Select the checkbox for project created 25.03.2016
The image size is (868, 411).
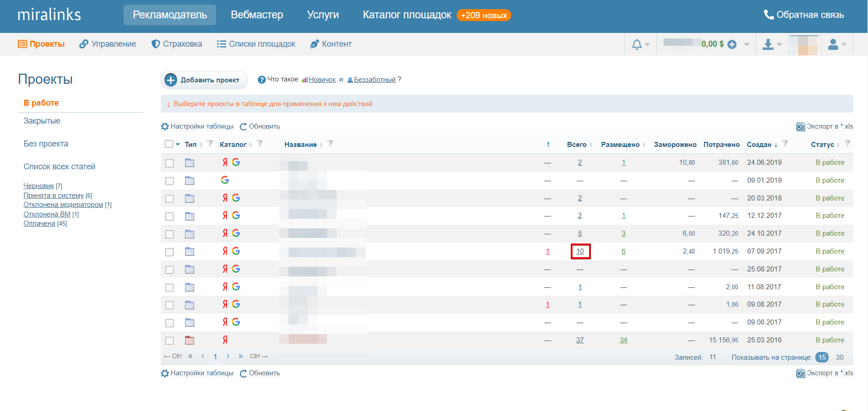[169, 341]
